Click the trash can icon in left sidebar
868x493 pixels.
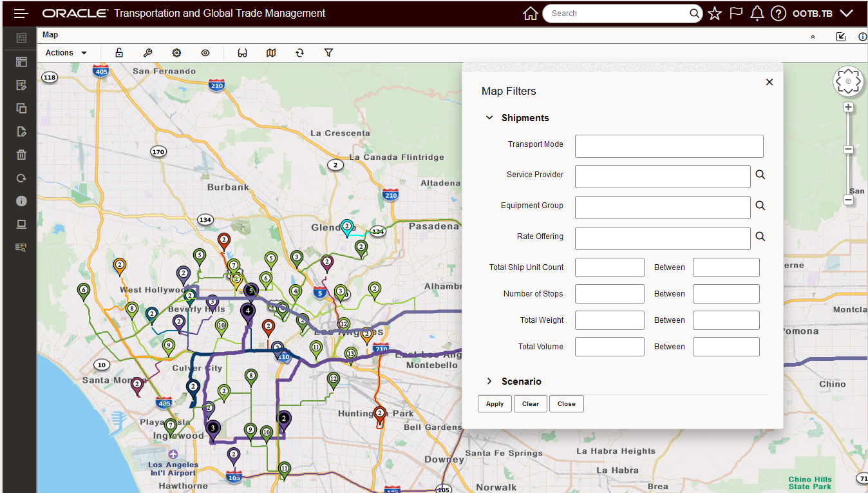coord(21,155)
